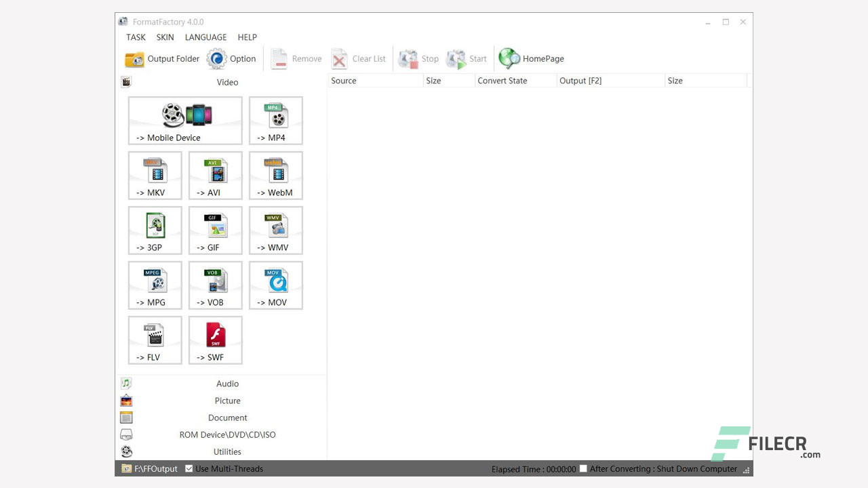The height and width of the screenshot is (488, 868).
Task: Expand the Document category section
Action: pos(223,418)
